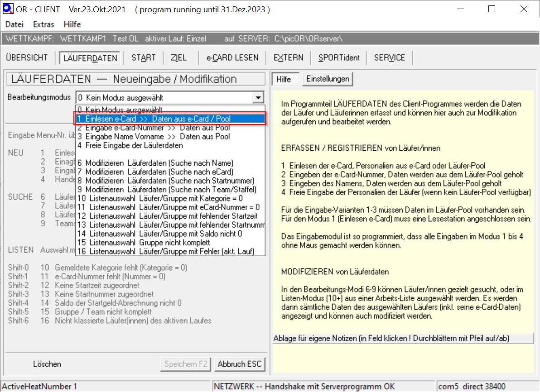The image size is (540, 392).
Task: Open the SERVICE section
Action: point(390,57)
